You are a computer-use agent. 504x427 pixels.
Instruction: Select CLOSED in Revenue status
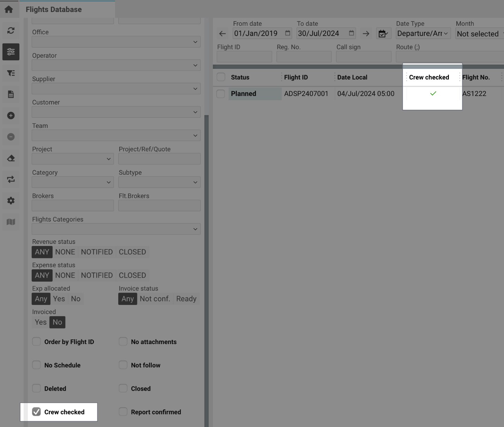[x=132, y=252]
